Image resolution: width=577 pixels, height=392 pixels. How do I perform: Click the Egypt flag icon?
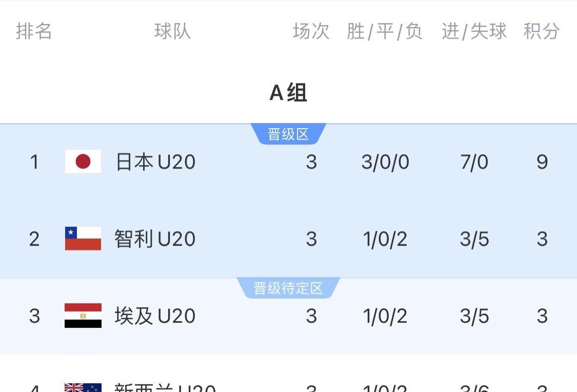pos(83,316)
